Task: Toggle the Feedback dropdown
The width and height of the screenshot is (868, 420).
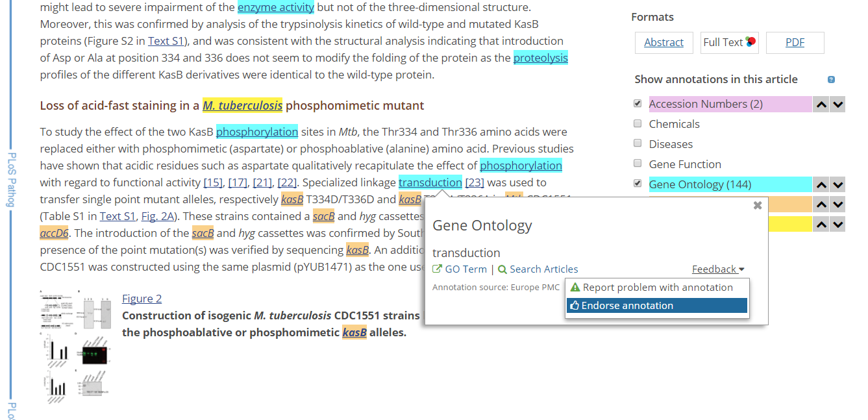Action: (x=717, y=269)
